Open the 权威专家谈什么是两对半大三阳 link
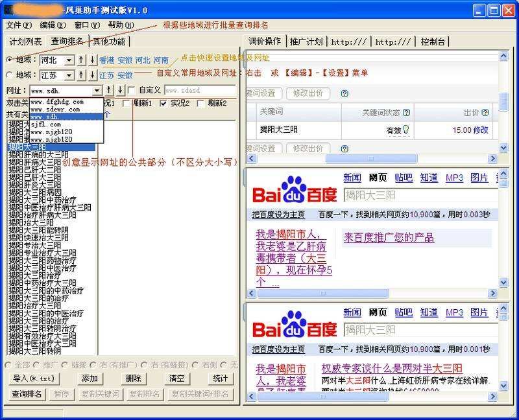This screenshot has width=519, height=420. coord(392,368)
